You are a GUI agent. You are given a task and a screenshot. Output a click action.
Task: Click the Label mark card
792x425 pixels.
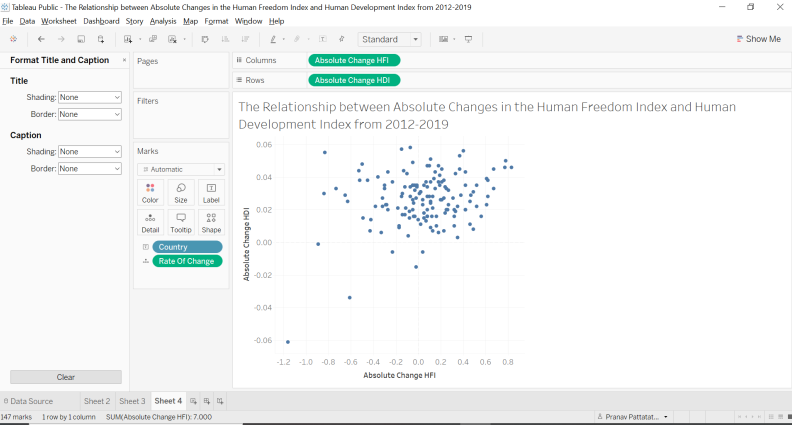[211, 193]
